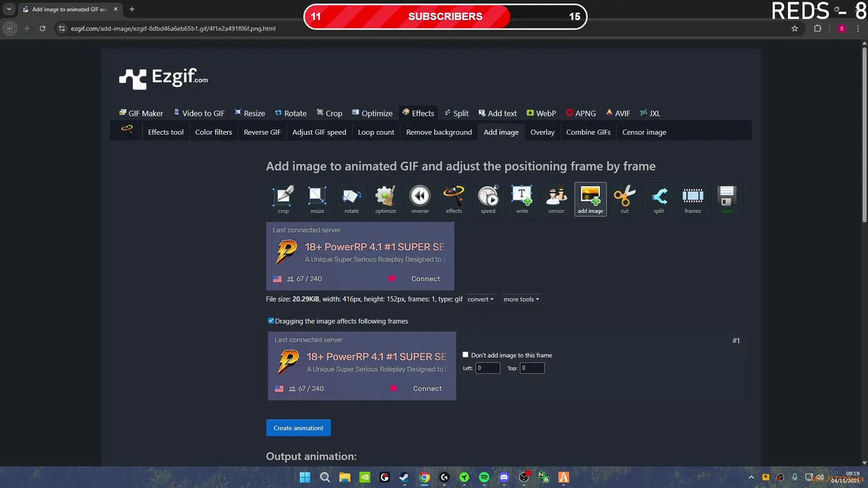
Task: Reload the browser page
Action: point(42,28)
